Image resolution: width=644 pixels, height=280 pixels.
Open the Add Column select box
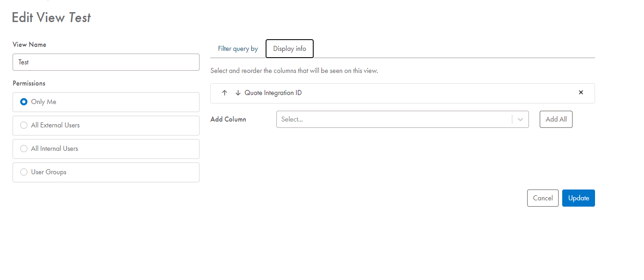(393, 119)
